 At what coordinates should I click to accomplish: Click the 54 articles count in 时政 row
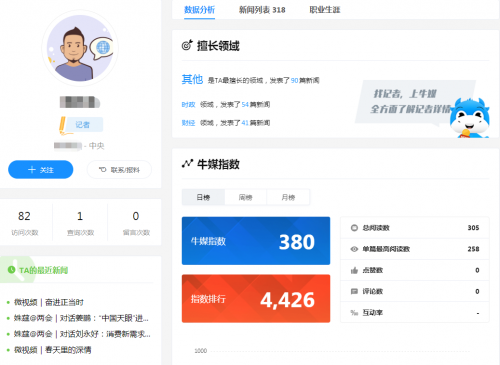tap(245, 105)
